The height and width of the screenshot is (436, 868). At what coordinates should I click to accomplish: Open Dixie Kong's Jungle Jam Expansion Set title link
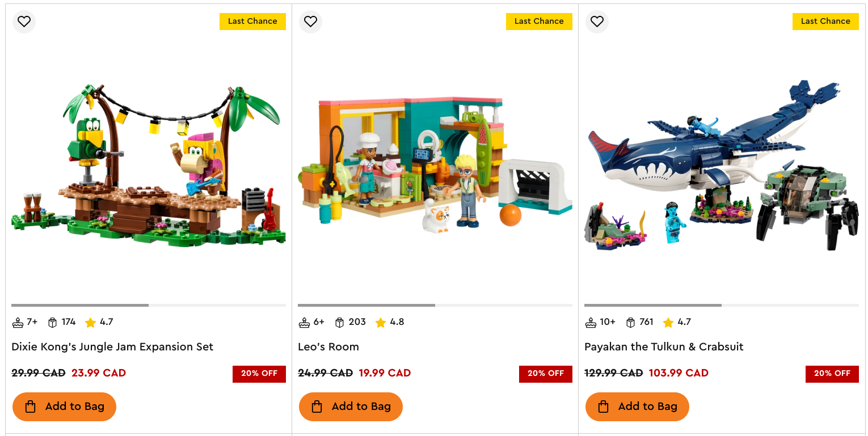pyautogui.click(x=112, y=347)
